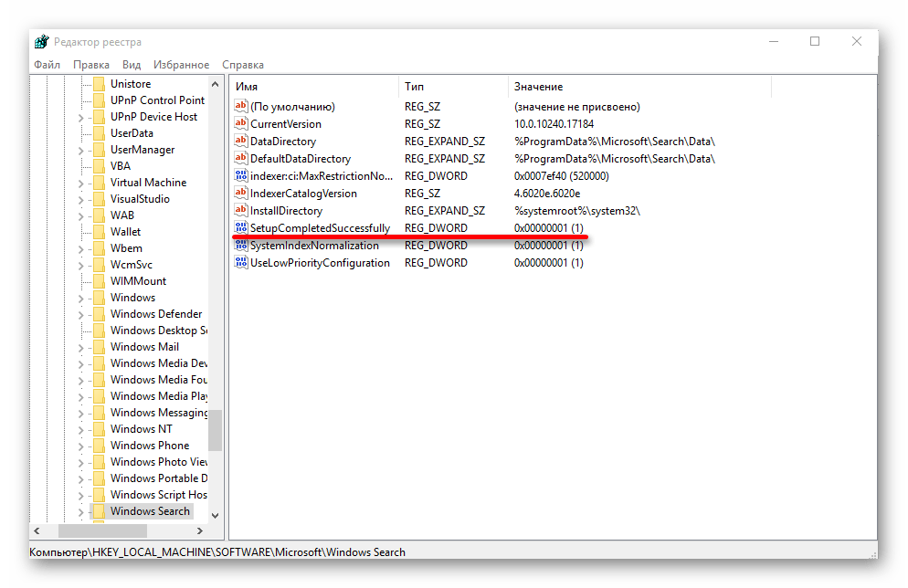Viewport: 908px width, 588px height.
Task: Click the CurrentVersion string value icon
Action: (241, 124)
